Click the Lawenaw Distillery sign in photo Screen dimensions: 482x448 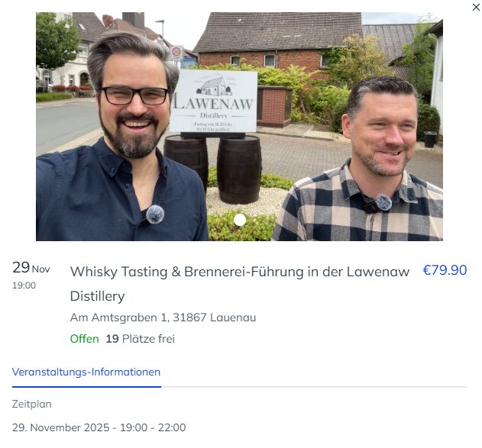coord(214,102)
